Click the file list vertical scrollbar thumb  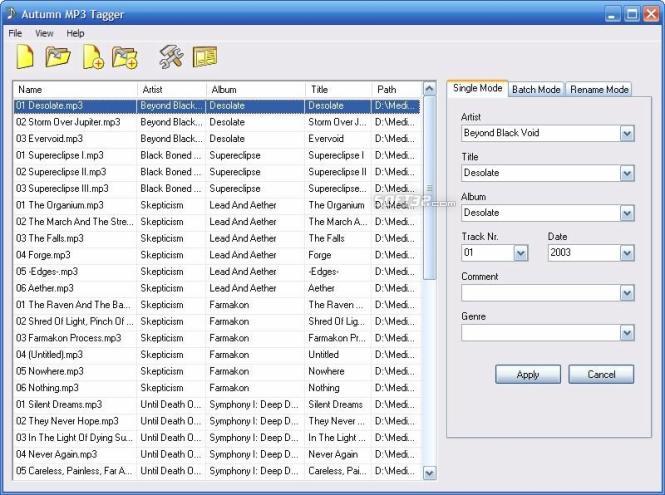tap(429, 188)
